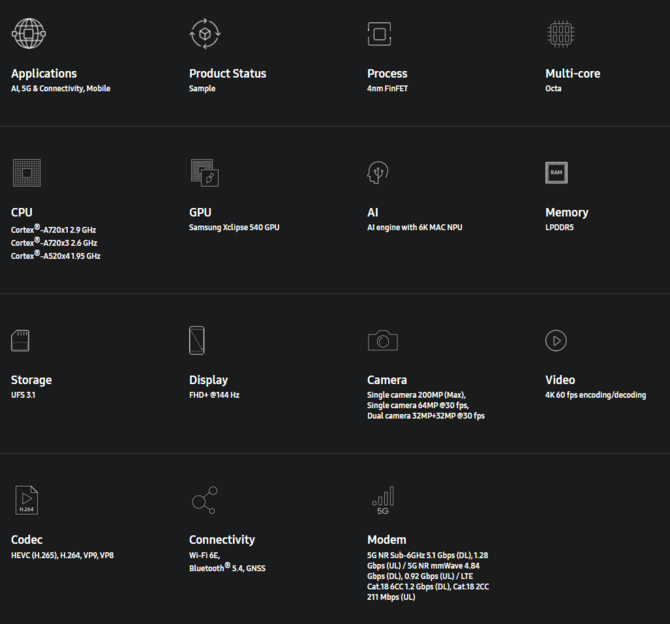670x624 pixels.
Task: Click the RAM Memory icon
Action: (x=556, y=173)
